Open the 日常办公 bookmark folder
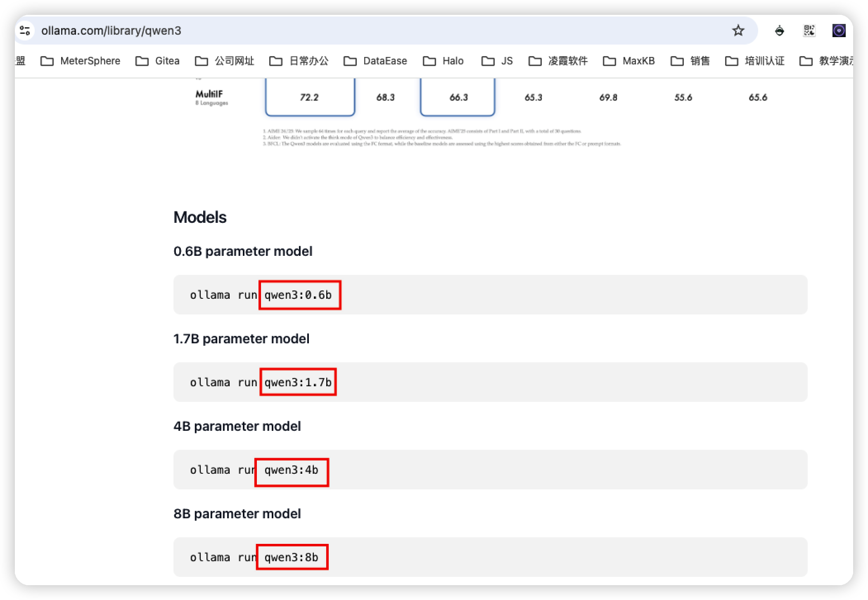 (299, 61)
